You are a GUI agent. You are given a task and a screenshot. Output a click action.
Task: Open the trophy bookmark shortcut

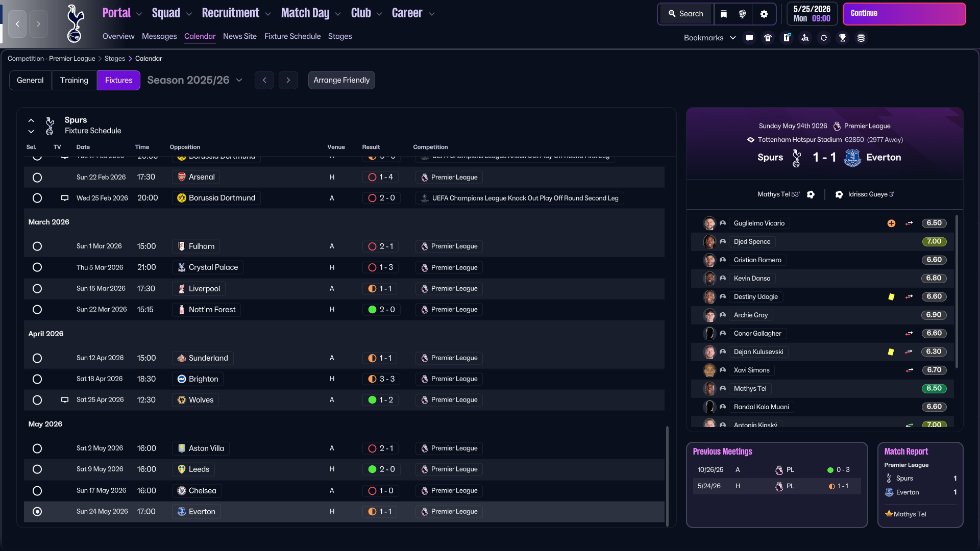click(x=843, y=38)
